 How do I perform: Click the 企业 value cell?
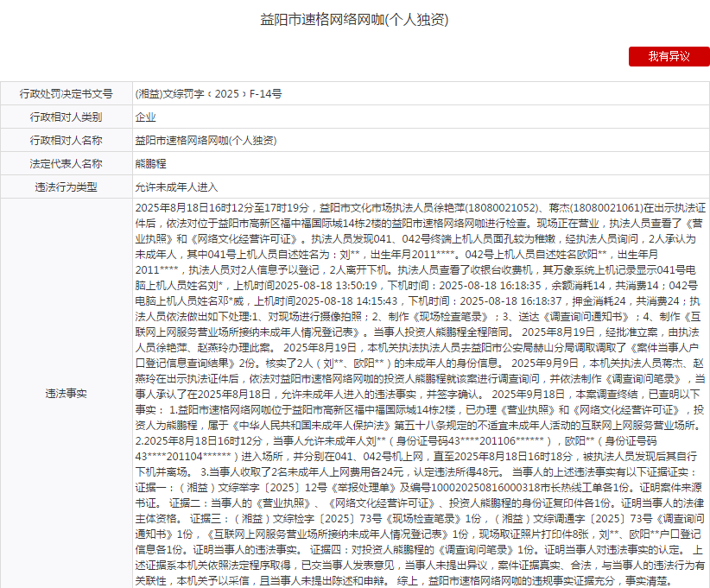click(x=146, y=117)
